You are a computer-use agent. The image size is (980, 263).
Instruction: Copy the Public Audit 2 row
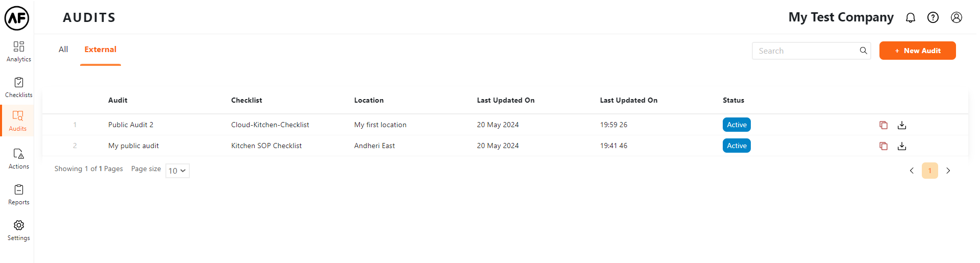(x=883, y=125)
